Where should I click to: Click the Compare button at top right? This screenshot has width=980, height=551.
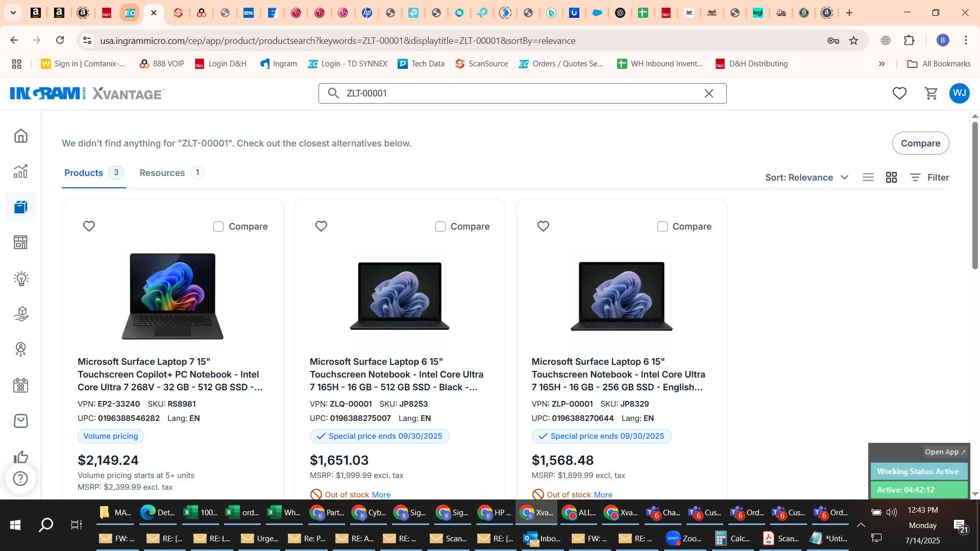pos(920,143)
